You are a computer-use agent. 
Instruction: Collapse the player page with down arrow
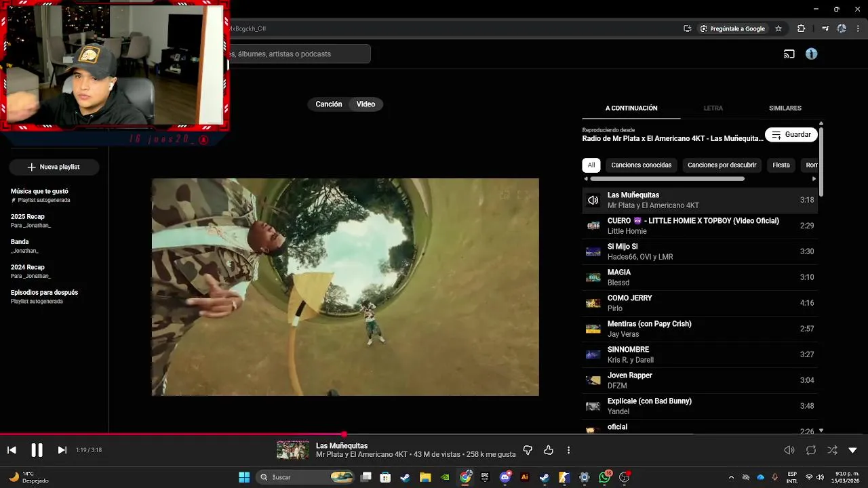853,450
